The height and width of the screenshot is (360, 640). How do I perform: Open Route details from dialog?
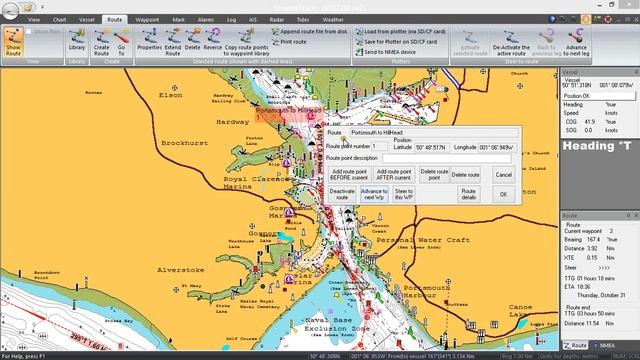(x=469, y=194)
